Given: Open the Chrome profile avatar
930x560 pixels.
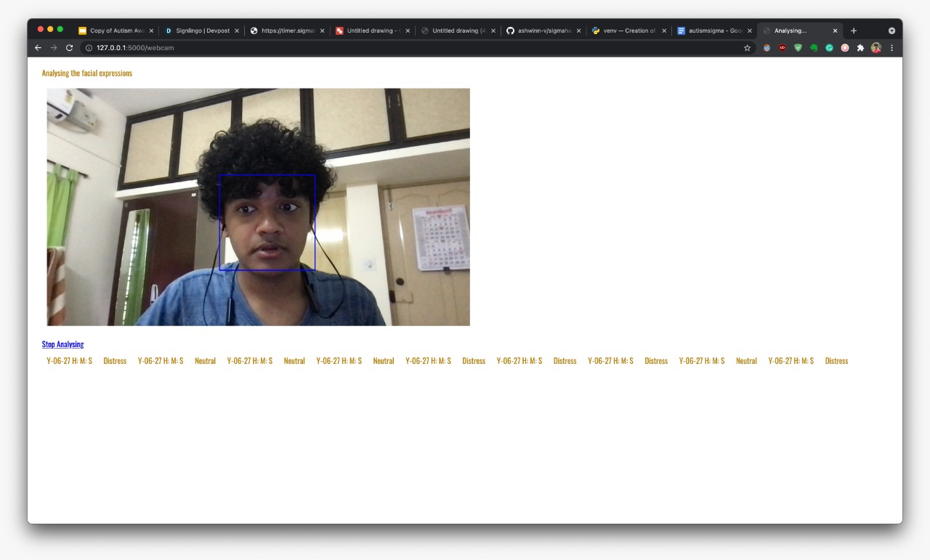Looking at the screenshot, I should [876, 48].
